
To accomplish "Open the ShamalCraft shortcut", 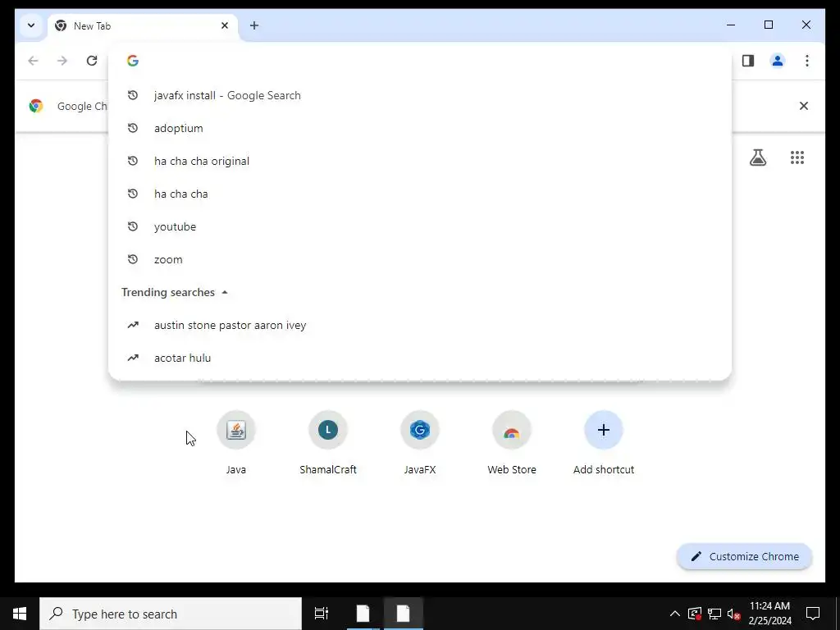I will tap(328, 443).
